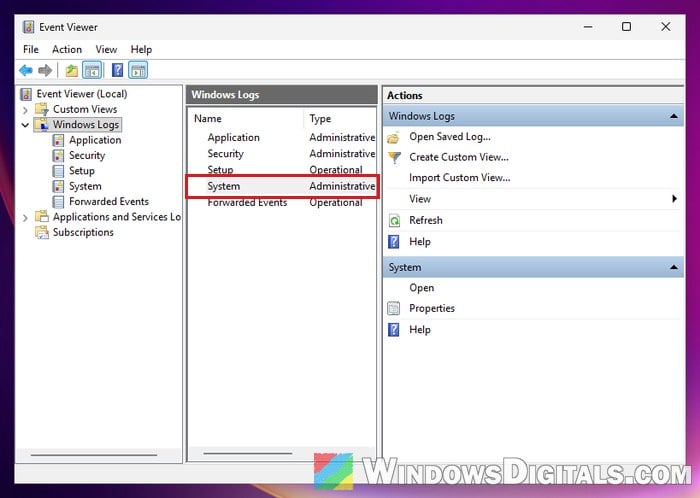The height and width of the screenshot is (498, 700).
Task: Click Application log icon in tree
Action: [58, 140]
